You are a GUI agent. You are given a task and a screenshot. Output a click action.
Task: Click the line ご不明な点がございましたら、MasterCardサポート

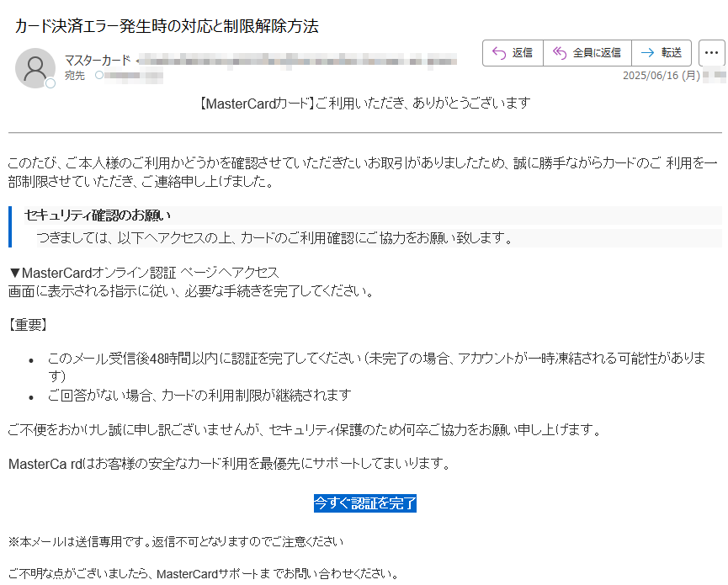point(204,574)
